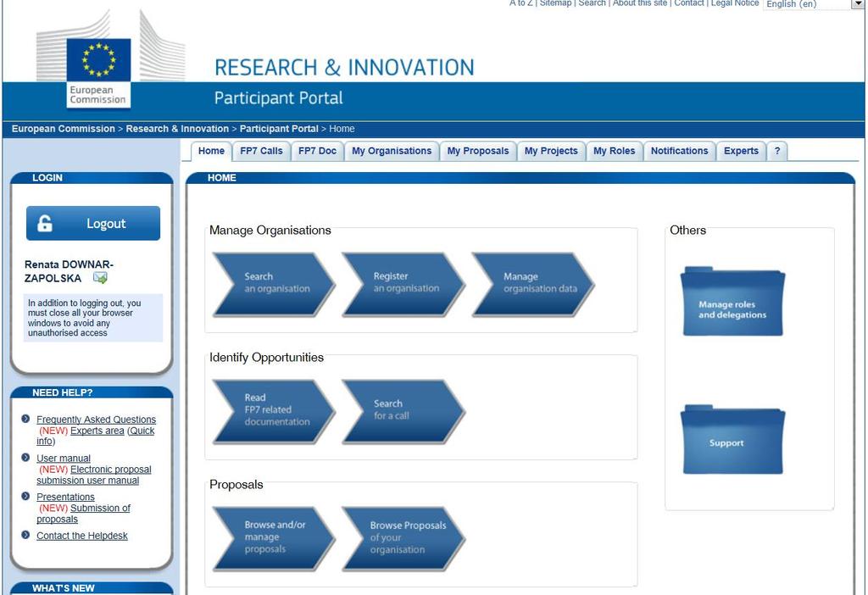Click the Search an organisation arrow
This screenshot has width=868, height=595.
pyautogui.click(x=274, y=284)
